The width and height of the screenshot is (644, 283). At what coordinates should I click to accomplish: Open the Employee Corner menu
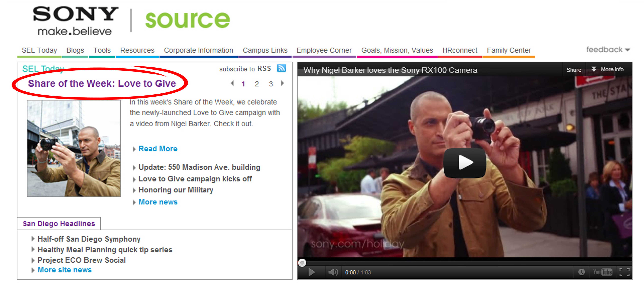click(324, 50)
